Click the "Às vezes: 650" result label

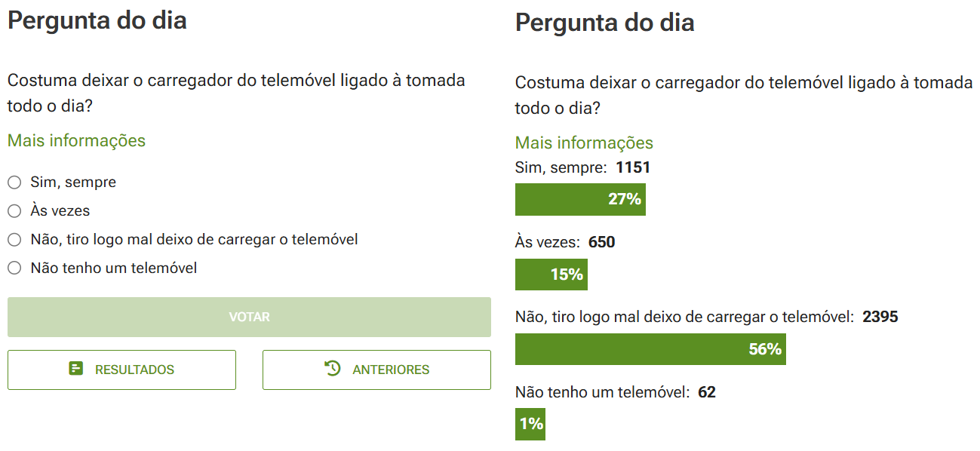click(565, 242)
